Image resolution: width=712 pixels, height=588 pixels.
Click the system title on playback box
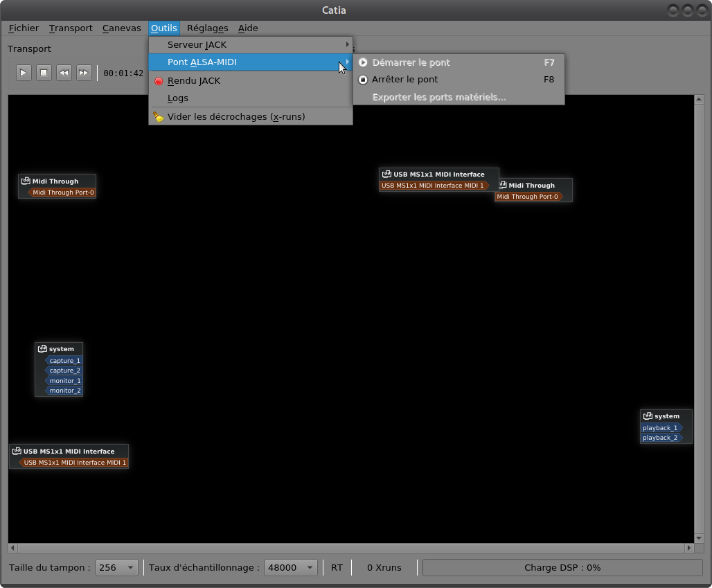coord(667,416)
